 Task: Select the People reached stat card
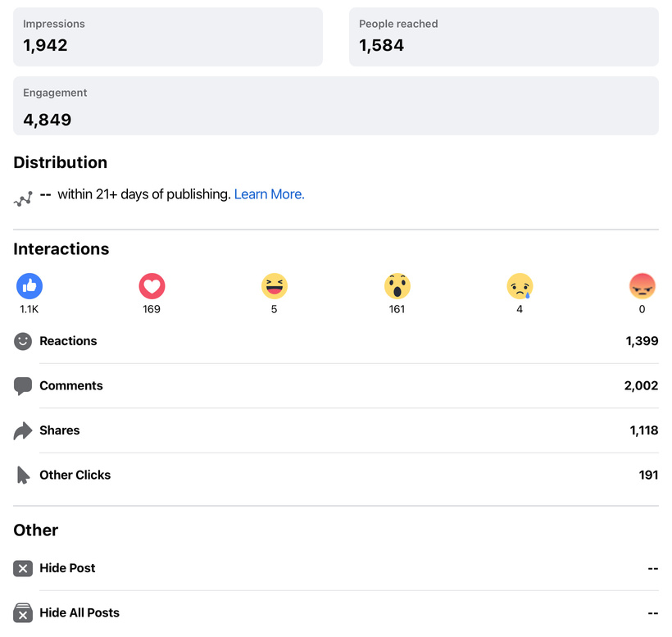pos(503,37)
